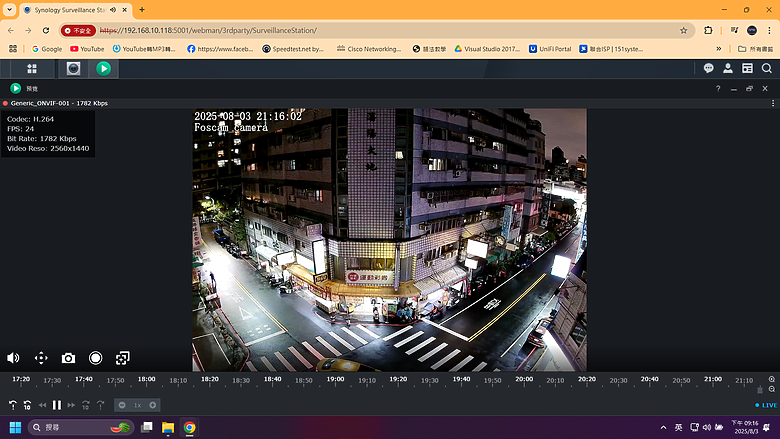Pause the live video stream
The width and height of the screenshot is (780, 439).
click(57, 405)
